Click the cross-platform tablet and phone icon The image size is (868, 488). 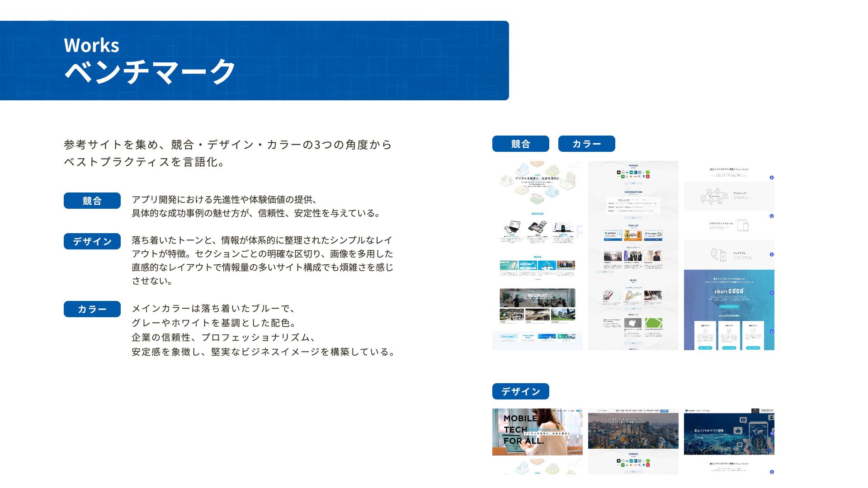pyautogui.click(x=742, y=225)
